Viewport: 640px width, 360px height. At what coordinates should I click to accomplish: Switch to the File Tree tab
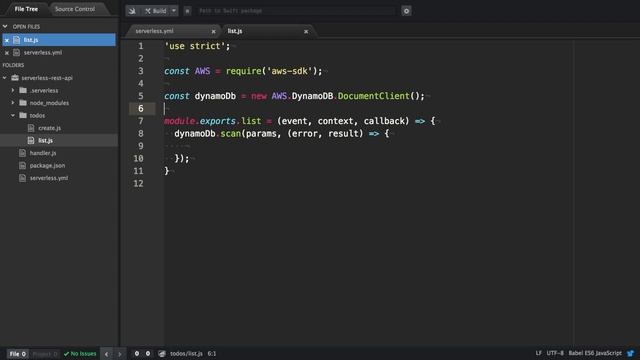(x=26, y=9)
